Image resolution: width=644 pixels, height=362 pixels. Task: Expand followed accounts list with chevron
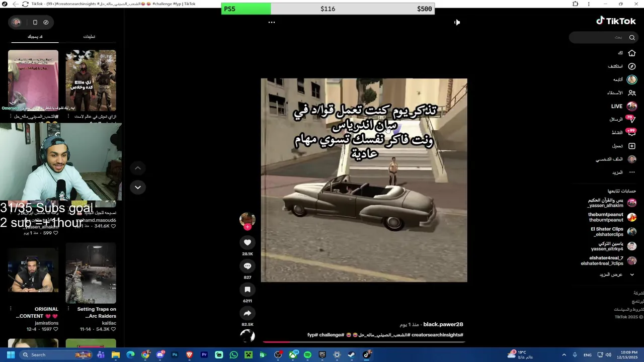(632, 275)
